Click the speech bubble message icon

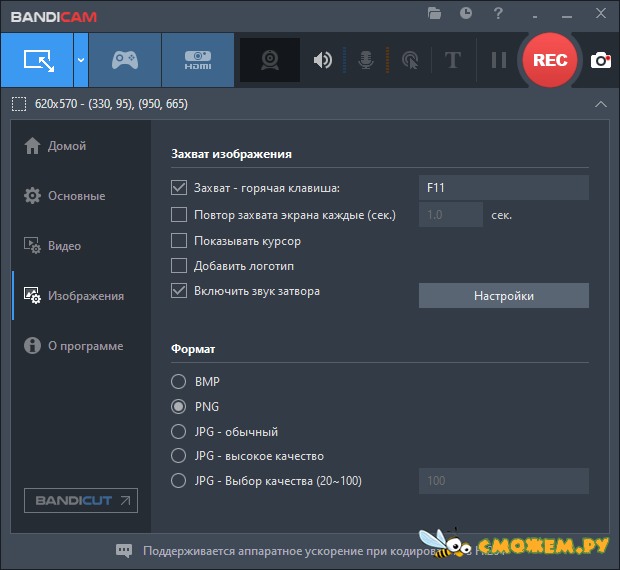[124, 550]
